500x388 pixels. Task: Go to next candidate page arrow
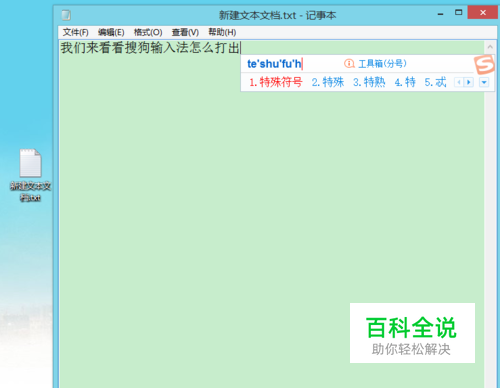coord(469,82)
